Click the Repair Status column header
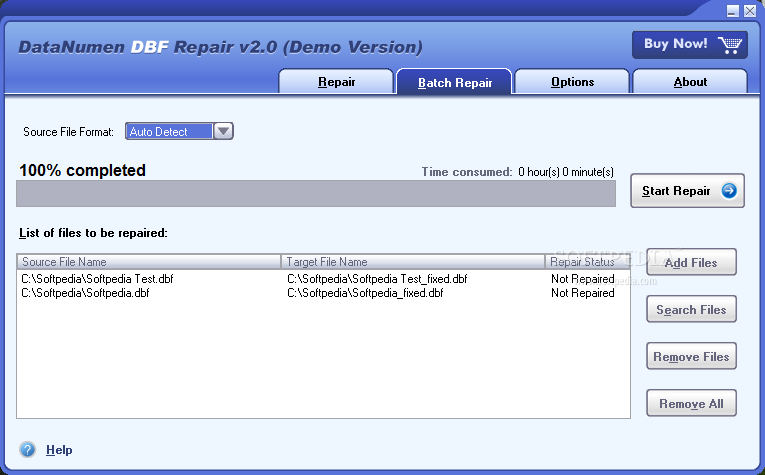 587,262
